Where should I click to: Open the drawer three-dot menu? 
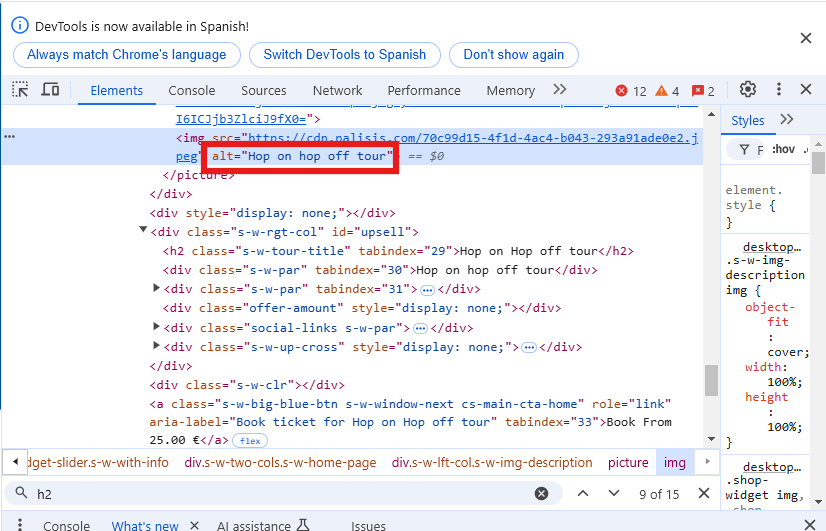[x=19, y=525]
